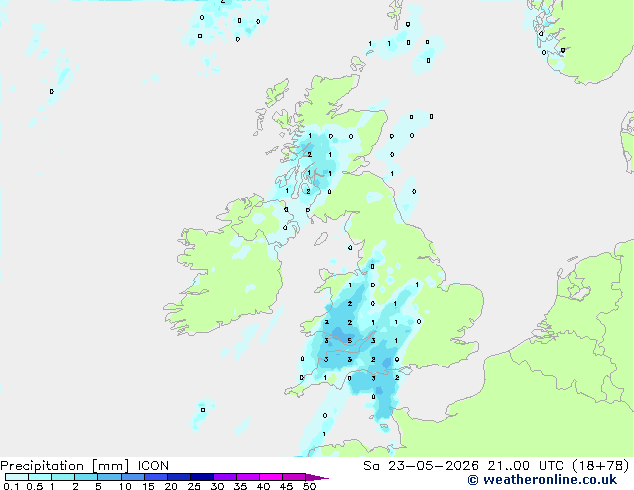Click the 25 to 30 mm legend swatch

pos(202,477)
